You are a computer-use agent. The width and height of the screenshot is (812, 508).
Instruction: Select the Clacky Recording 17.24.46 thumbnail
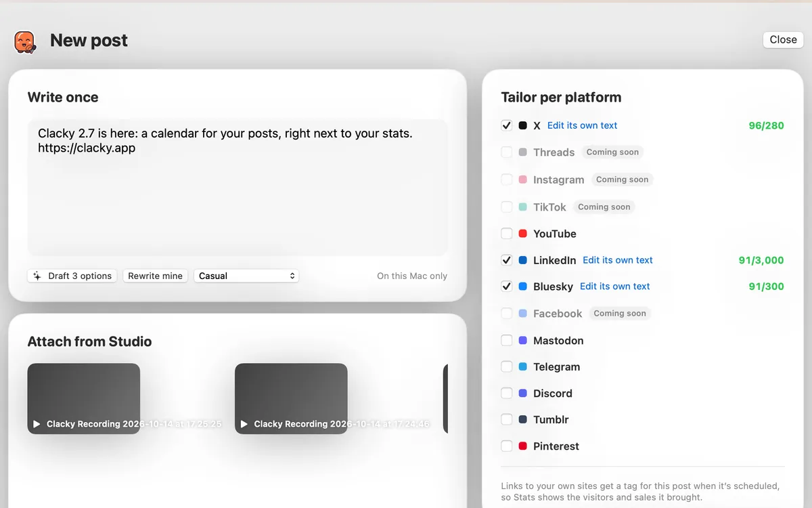(x=291, y=399)
